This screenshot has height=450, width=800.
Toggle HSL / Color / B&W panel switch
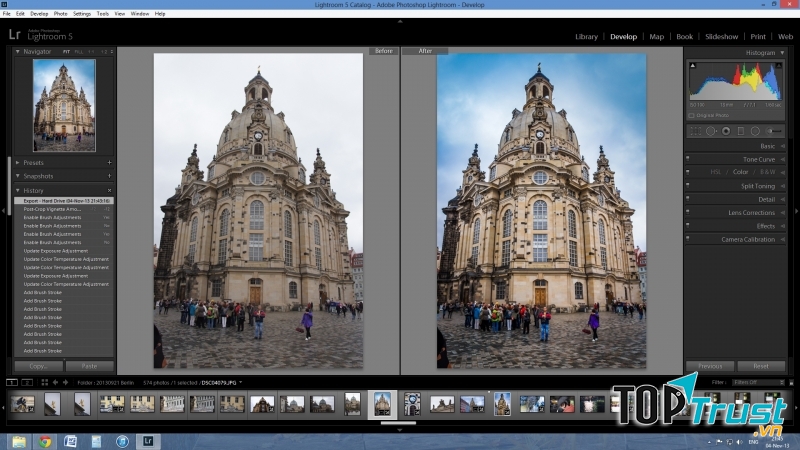(688, 172)
